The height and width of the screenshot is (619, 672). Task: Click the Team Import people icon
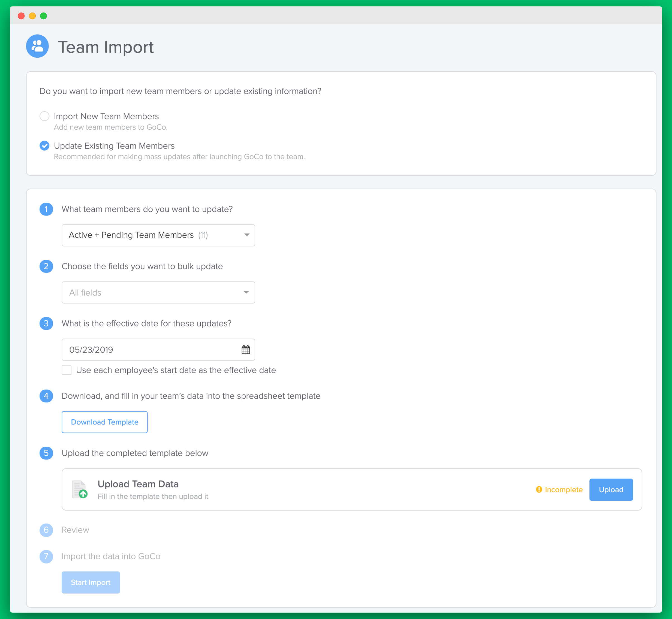click(x=37, y=46)
